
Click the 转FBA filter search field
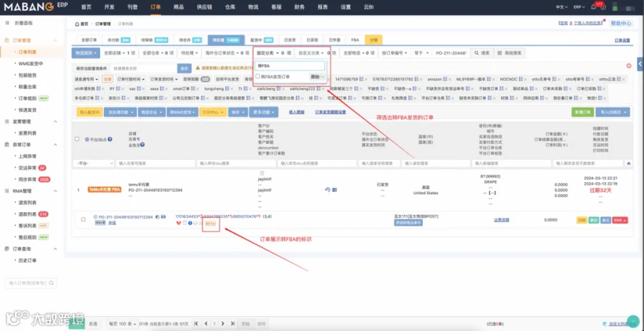(290, 66)
